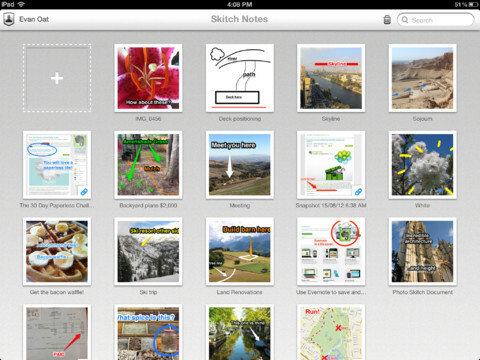Select the Ski trip mountain note
Image resolution: width=480 pixels, height=360 pixels.
click(x=148, y=251)
